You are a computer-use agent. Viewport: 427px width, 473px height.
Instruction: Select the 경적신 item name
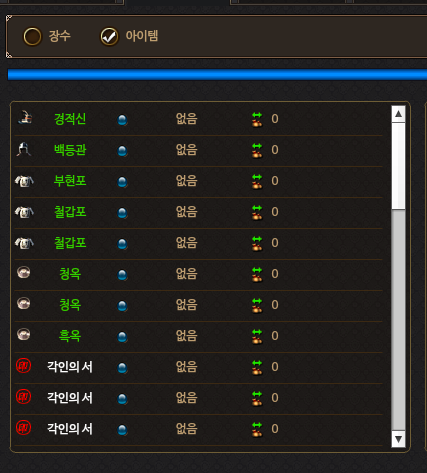pyautogui.click(x=70, y=119)
